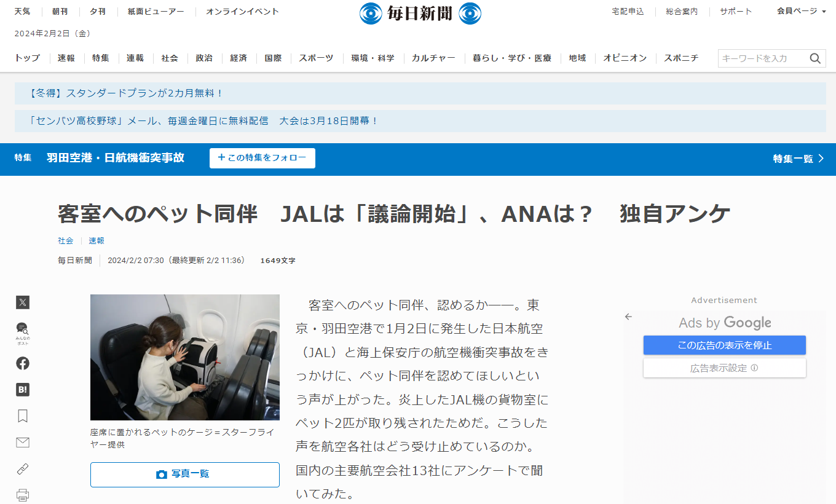Screen dimensions: 836x504
Task: Open the みんなのポスト comments icon
Action: pyautogui.click(x=23, y=333)
